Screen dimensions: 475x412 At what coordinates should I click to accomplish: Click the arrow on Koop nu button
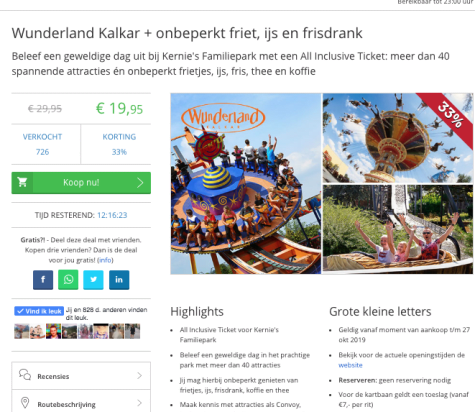click(140, 183)
